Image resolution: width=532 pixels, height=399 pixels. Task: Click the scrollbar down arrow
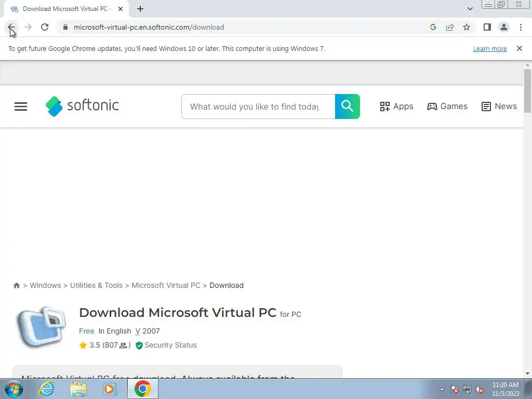click(x=527, y=374)
